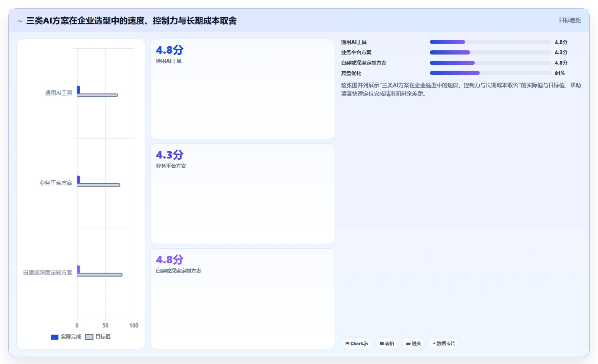
Task: Click the 自建或深度定制方案 progress bar
Action: pyautogui.click(x=490, y=63)
